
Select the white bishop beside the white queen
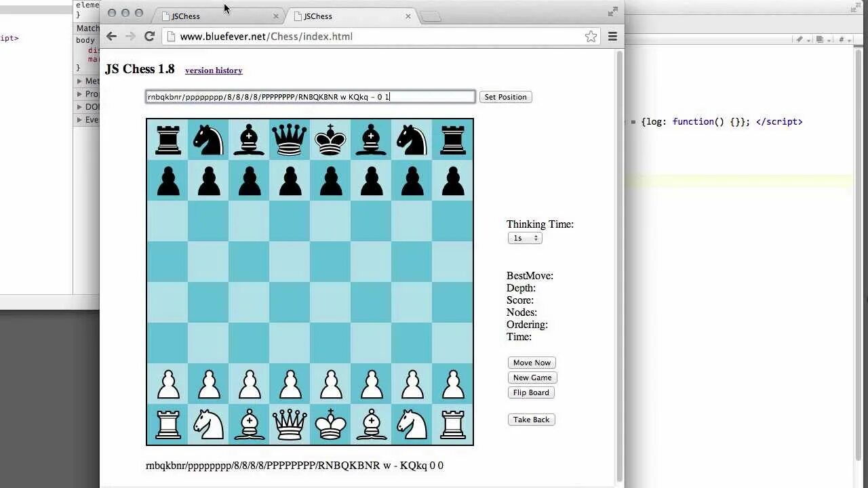point(249,424)
